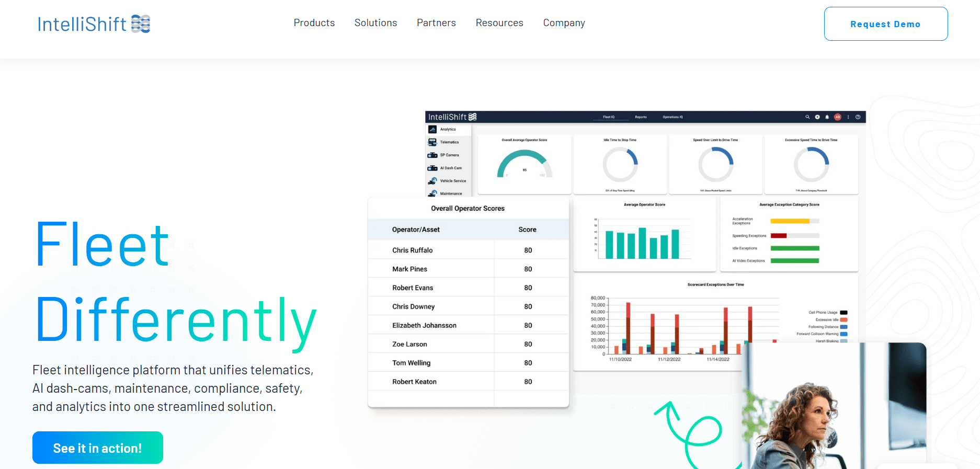Image resolution: width=980 pixels, height=469 pixels.
Task: Click the yellow Acceleration Exceptions bar
Action: pos(790,221)
